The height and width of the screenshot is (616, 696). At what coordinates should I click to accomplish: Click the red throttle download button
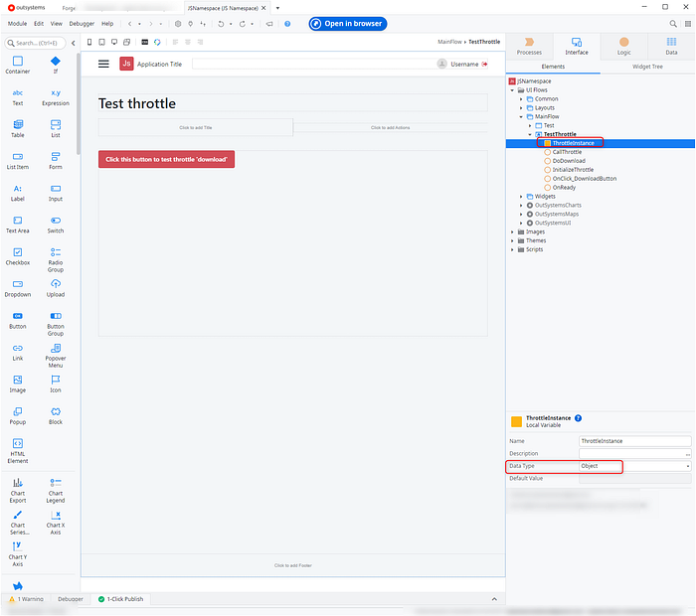coord(167,159)
